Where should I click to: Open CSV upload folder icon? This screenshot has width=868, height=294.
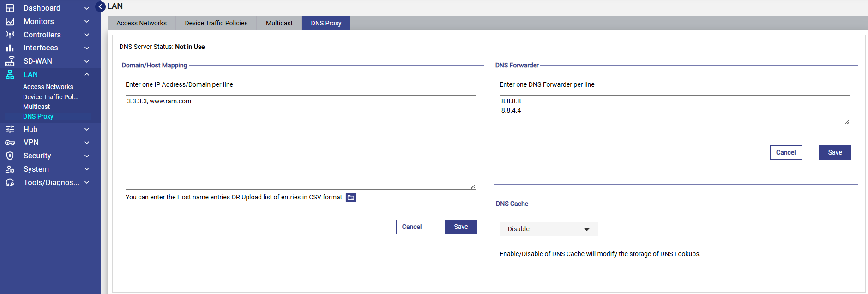[x=351, y=198]
